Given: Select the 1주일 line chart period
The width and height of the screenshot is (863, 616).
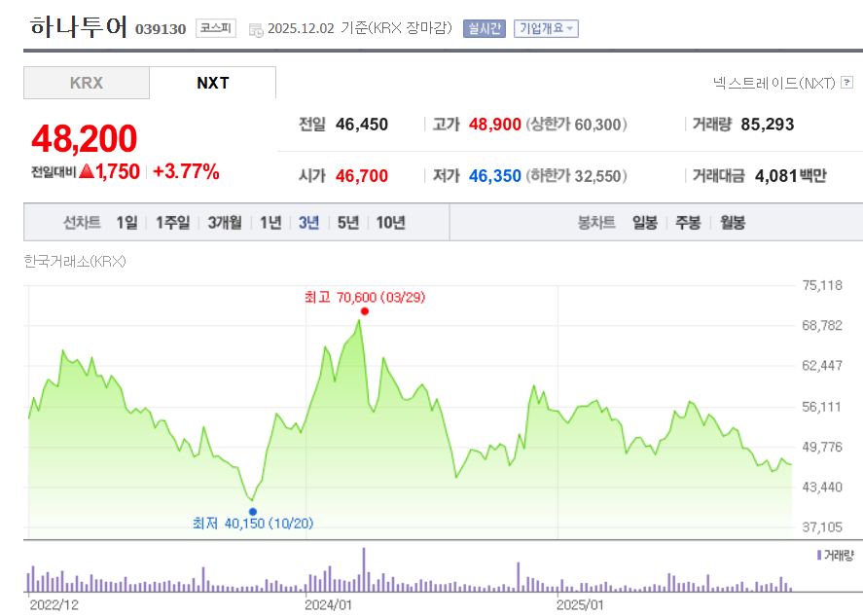Looking at the screenshot, I should tap(172, 223).
